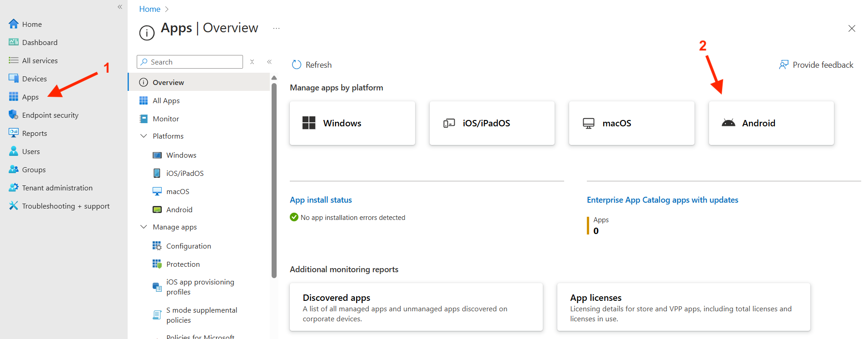Collapse the left navigation sidebar
Viewport: 868px width, 339px height.
(120, 7)
